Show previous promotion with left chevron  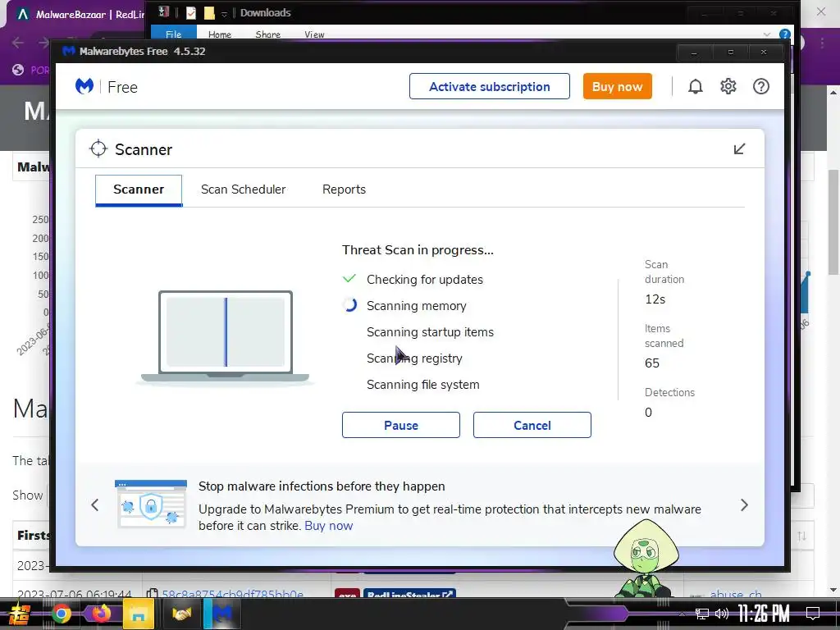pos(95,505)
